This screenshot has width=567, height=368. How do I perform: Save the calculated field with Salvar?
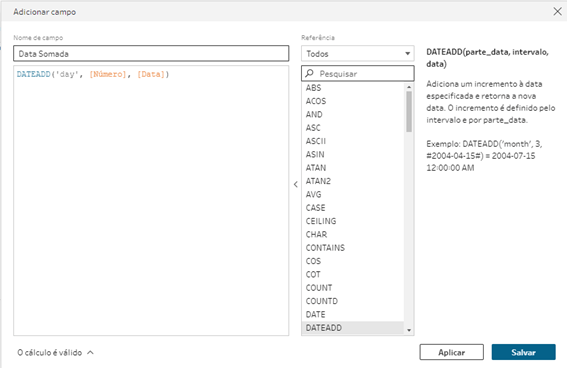tap(523, 352)
